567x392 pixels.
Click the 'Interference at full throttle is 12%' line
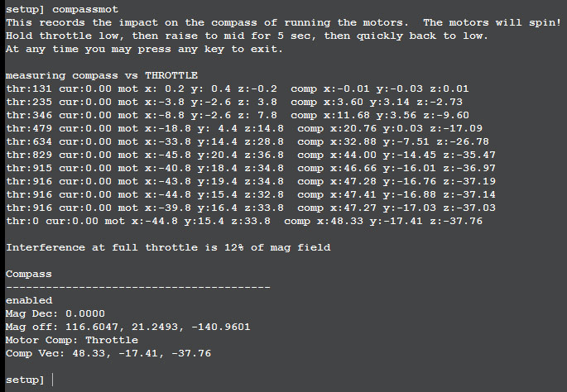coord(168,247)
